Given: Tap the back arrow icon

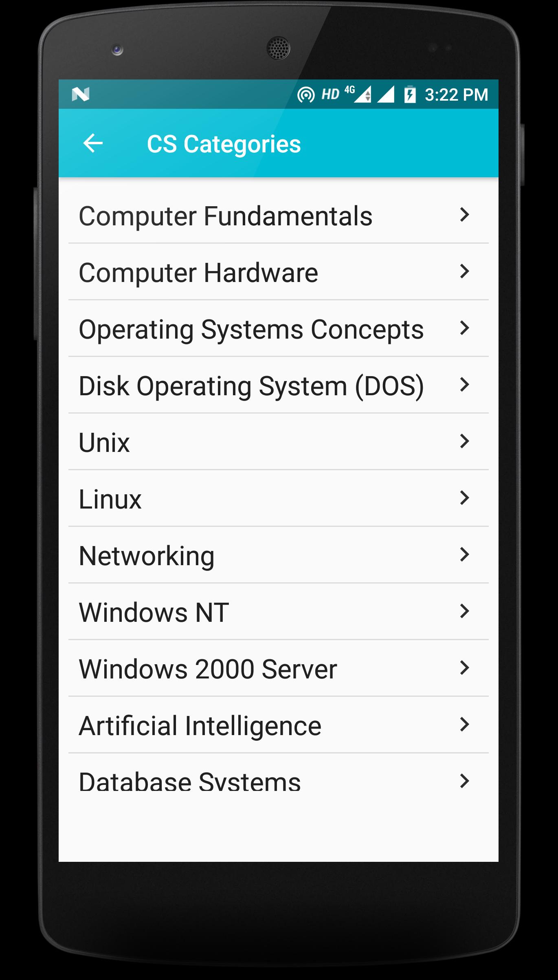Looking at the screenshot, I should click(x=93, y=143).
